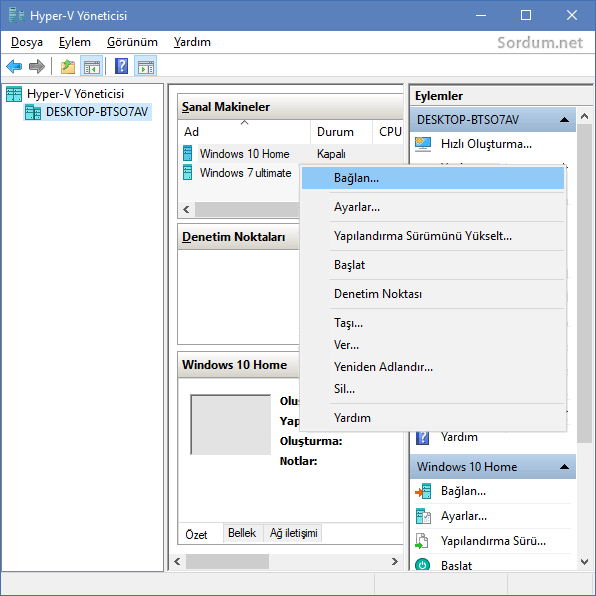Screen dimensions: 596x596
Task: Select Denetim Noktası in context menu
Action: pyautogui.click(x=433, y=294)
